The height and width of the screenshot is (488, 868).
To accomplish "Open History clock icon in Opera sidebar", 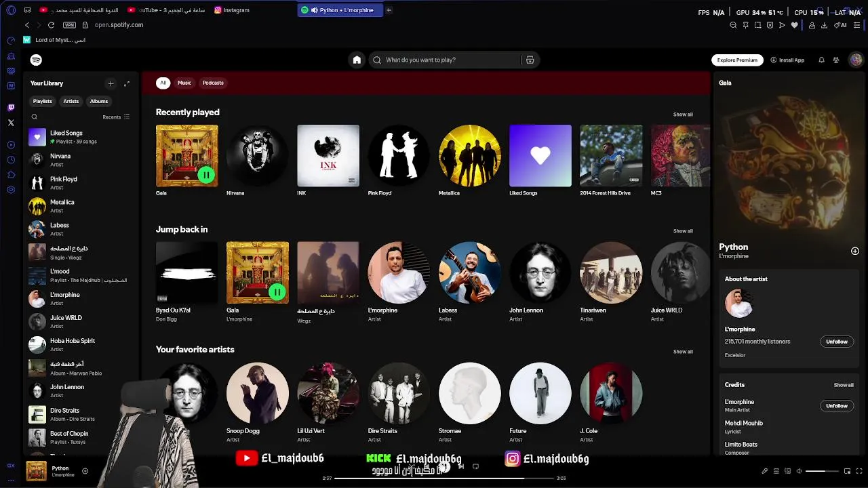I will (11, 160).
